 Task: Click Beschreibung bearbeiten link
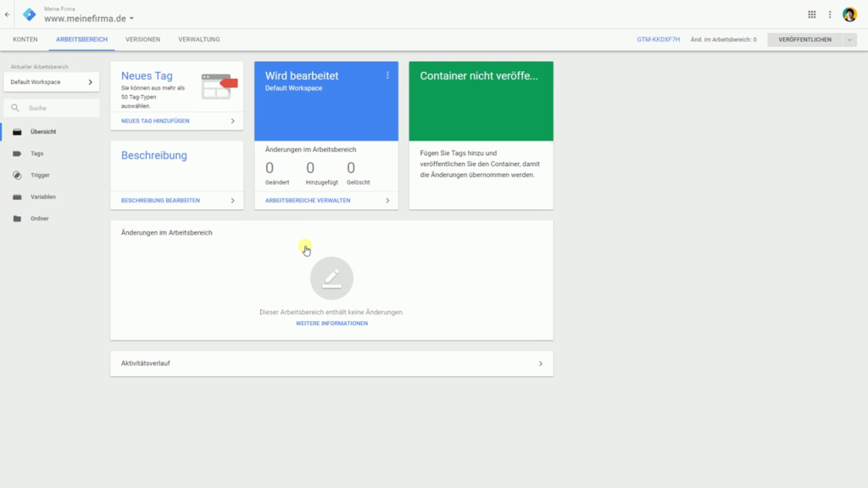(x=160, y=200)
